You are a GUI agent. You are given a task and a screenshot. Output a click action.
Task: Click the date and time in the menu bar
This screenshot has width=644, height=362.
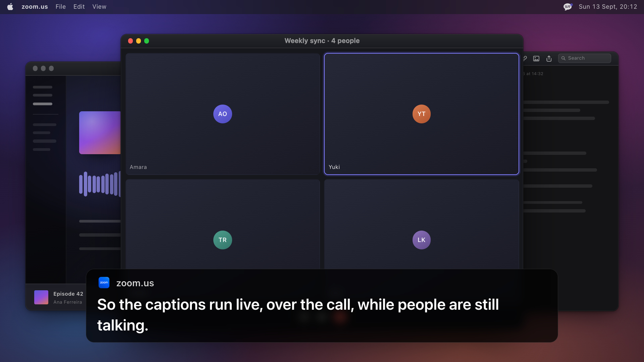[608, 7]
